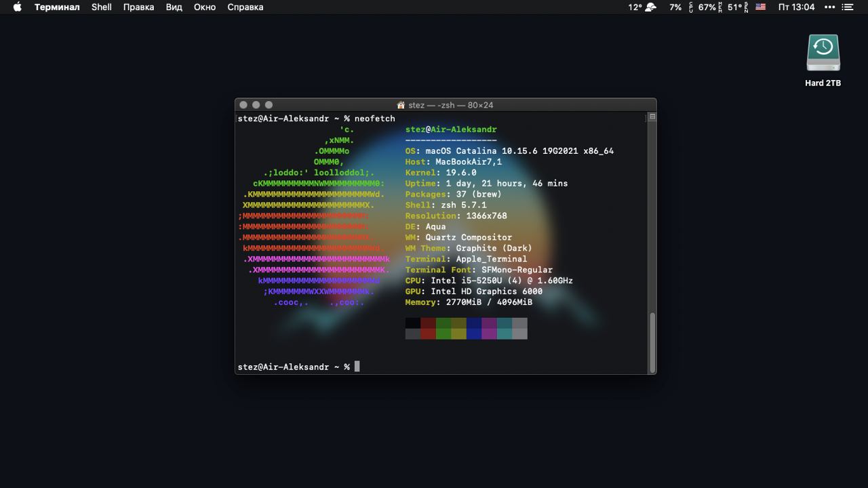Viewport: 868px width, 488px height.
Task: Open the Вид menu
Action: tap(174, 7)
